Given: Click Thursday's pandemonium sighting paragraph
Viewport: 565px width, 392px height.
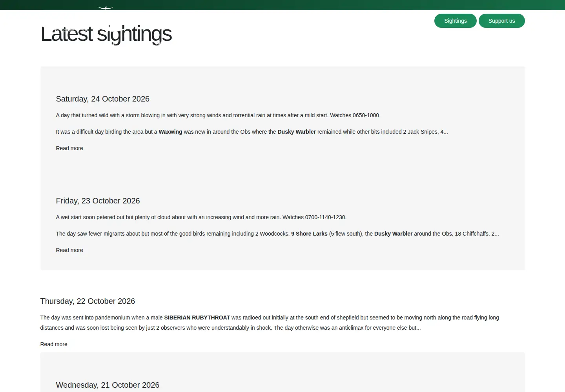Looking at the screenshot, I should click(270, 323).
